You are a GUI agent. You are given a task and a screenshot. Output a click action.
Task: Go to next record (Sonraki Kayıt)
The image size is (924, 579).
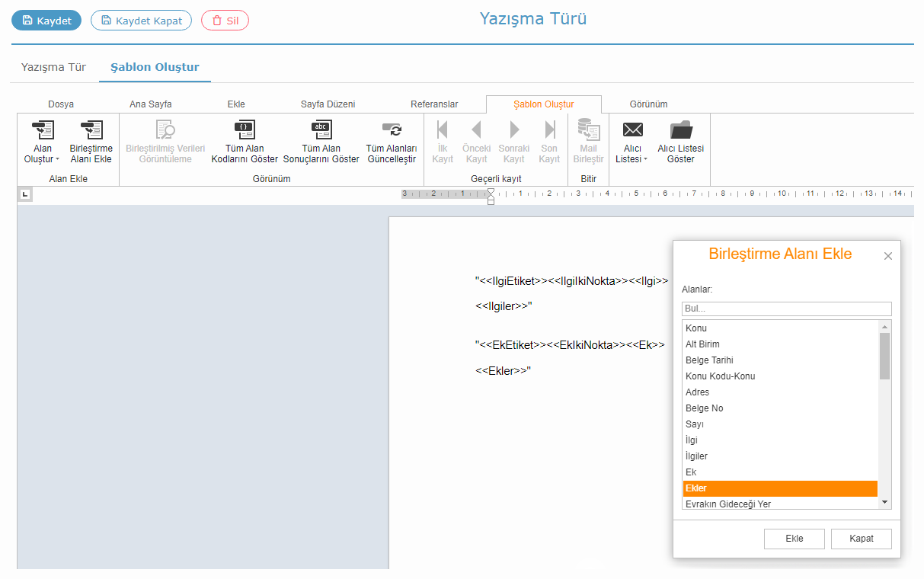click(514, 142)
